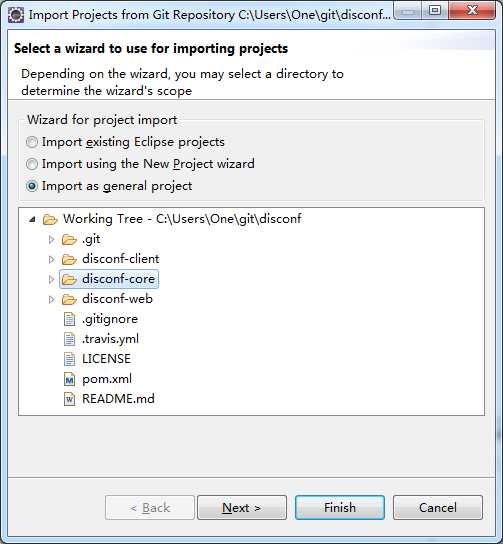Click the disconf-client folder icon
The width and height of the screenshot is (503, 544).
click(x=69, y=259)
